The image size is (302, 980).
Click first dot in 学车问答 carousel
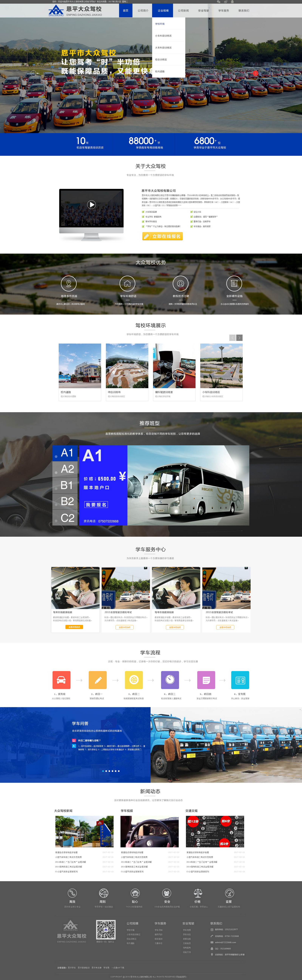click(x=103, y=771)
